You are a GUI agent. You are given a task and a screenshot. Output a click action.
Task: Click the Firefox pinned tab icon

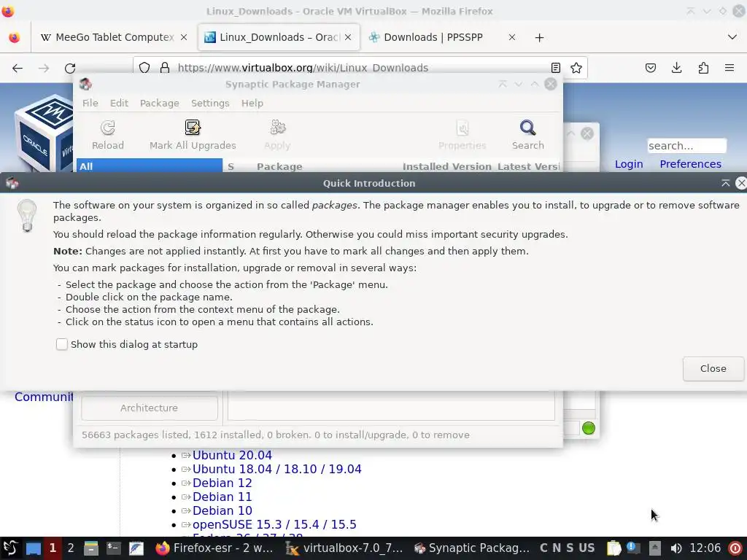tap(15, 37)
